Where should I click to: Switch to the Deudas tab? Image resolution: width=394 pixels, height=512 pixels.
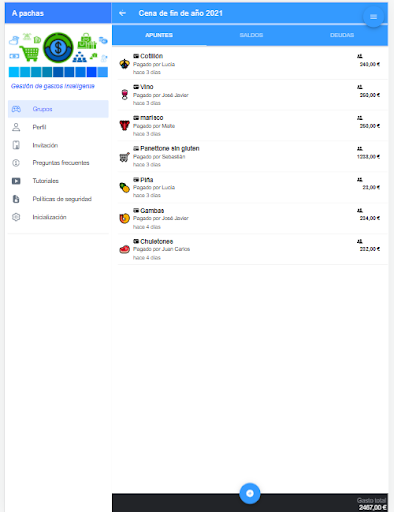coord(342,35)
